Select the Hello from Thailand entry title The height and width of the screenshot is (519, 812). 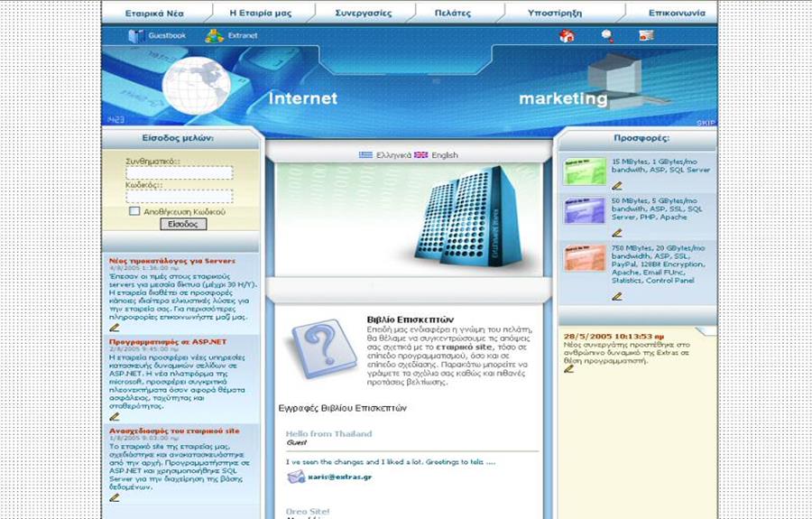tap(328, 433)
